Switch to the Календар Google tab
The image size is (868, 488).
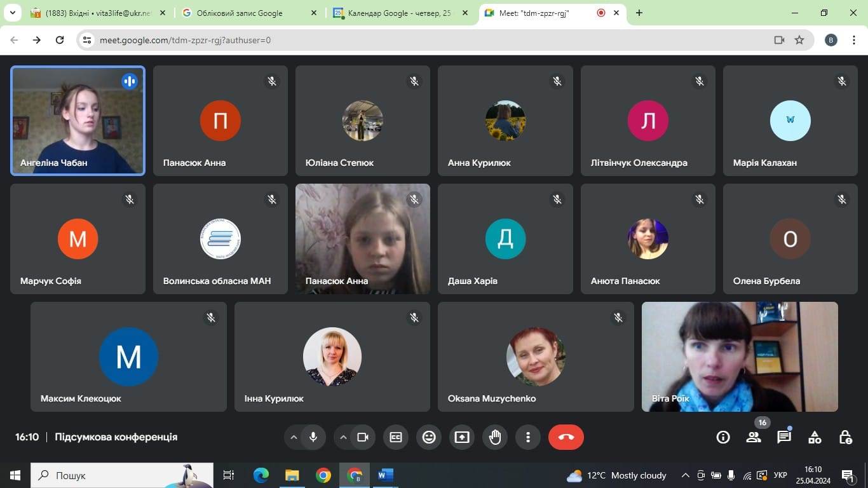(399, 13)
